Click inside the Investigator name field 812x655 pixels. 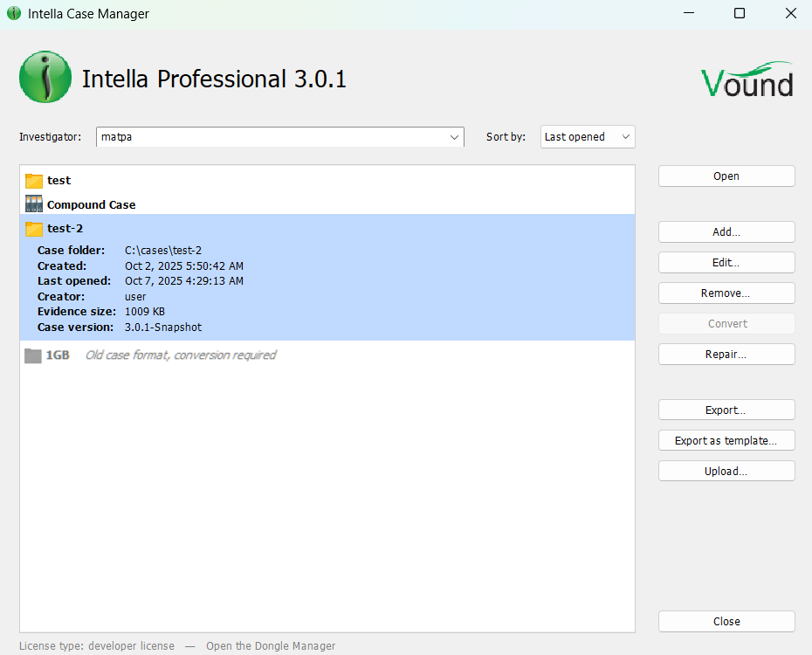271,137
